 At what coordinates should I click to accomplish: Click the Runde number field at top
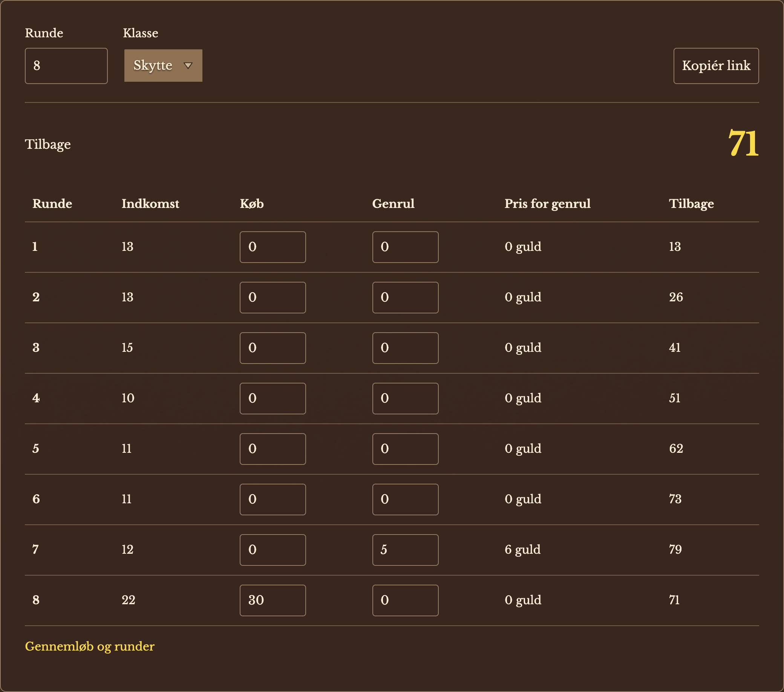66,66
